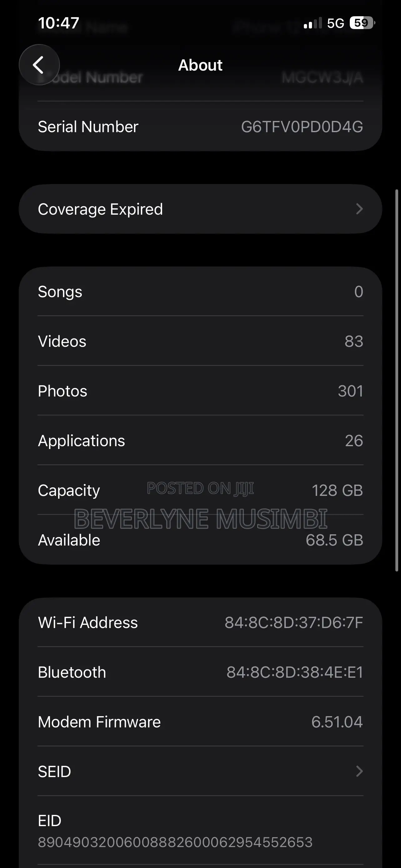401x868 pixels.
Task: Tap the back arrow button
Action: pos(39,65)
